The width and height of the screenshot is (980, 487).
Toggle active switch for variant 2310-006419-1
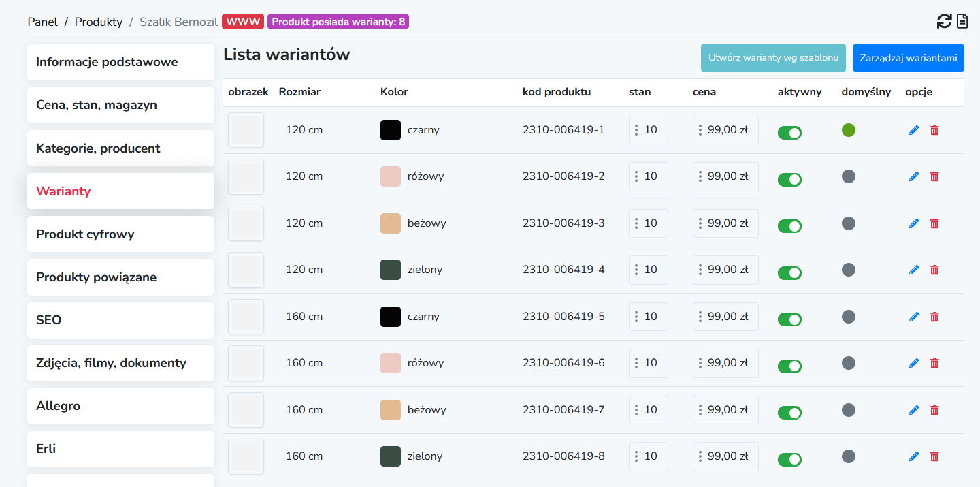(789, 133)
